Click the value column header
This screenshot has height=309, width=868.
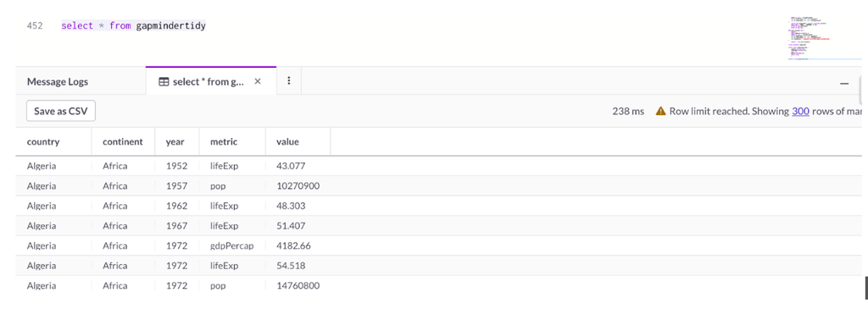[x=288, y=141]
